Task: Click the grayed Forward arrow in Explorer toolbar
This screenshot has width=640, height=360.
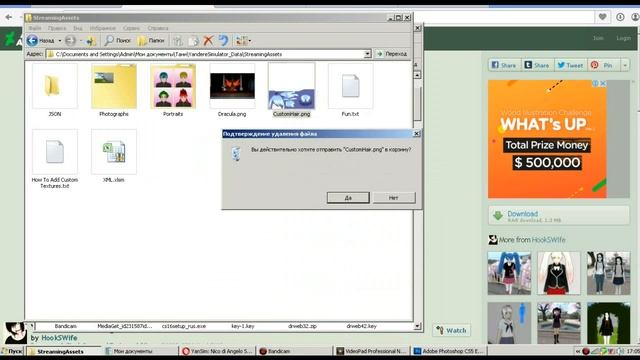Action: [70, 40]
